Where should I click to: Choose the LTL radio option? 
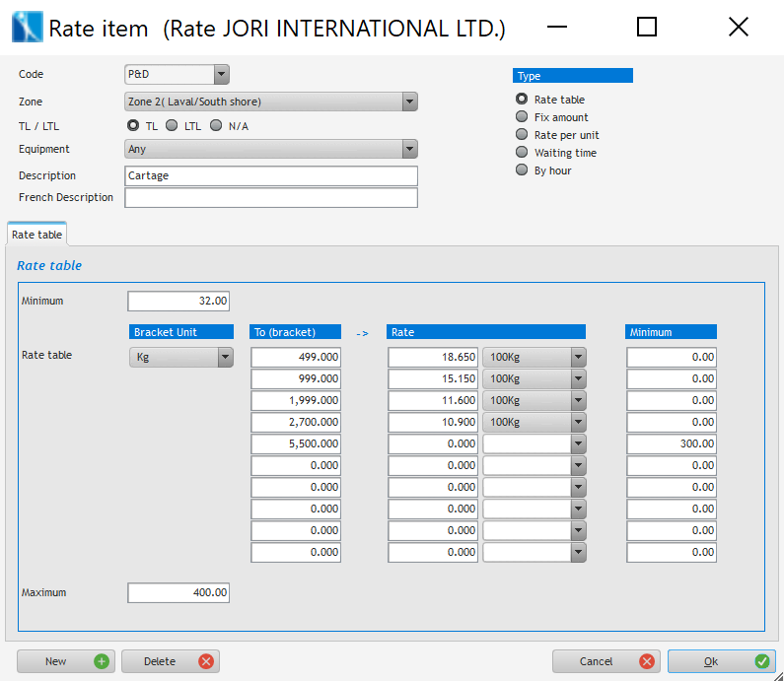point(172,125)
